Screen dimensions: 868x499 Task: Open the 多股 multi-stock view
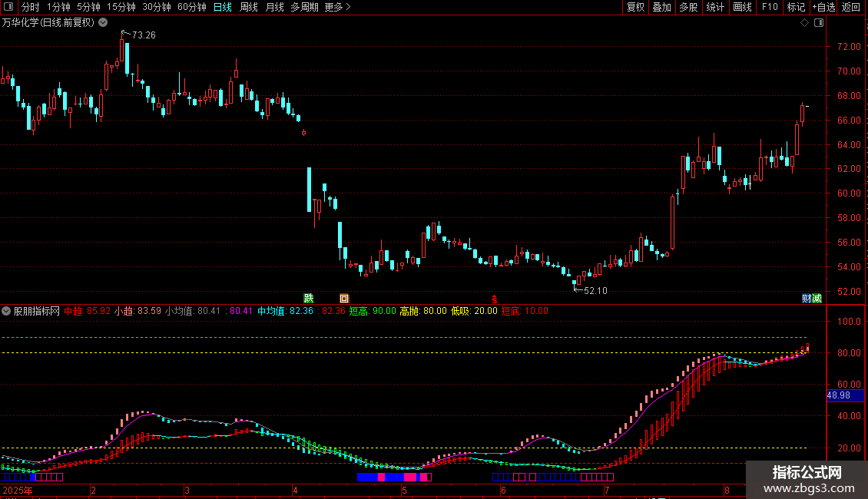(688, 7)
